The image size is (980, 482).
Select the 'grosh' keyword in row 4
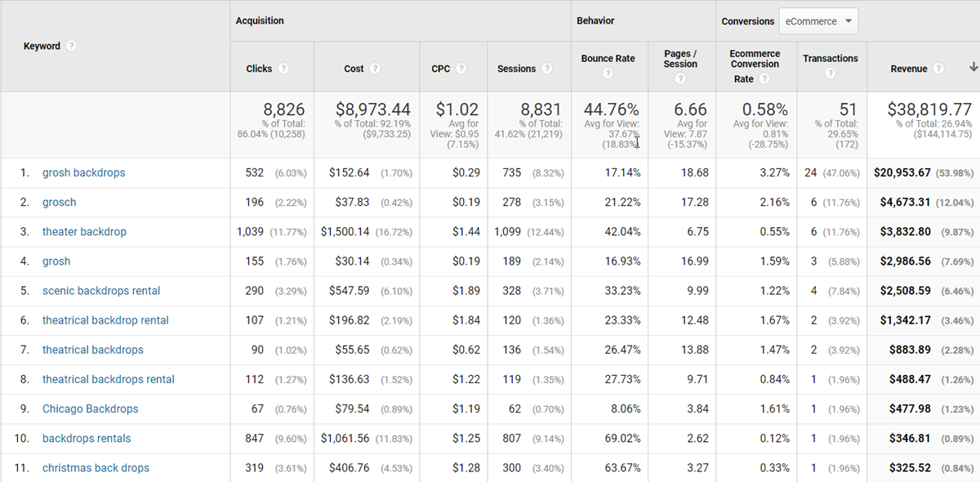56,261
